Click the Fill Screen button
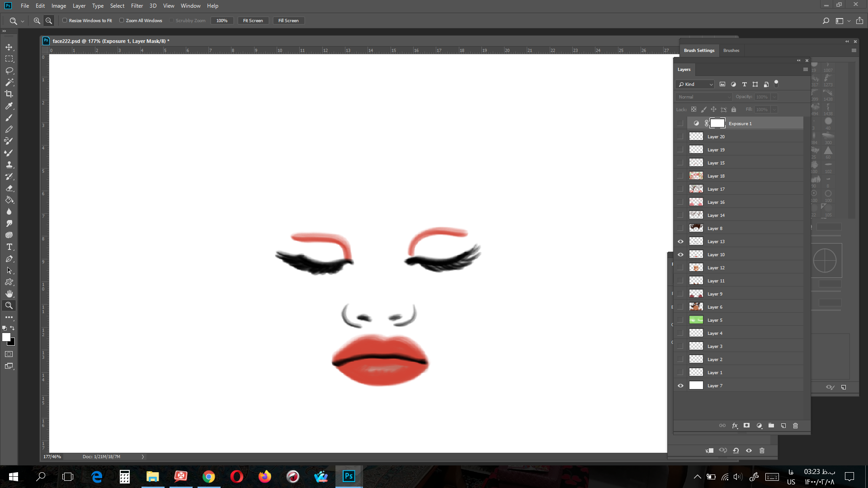This screenshot has width=868, height=488. [x=288, y=21]
